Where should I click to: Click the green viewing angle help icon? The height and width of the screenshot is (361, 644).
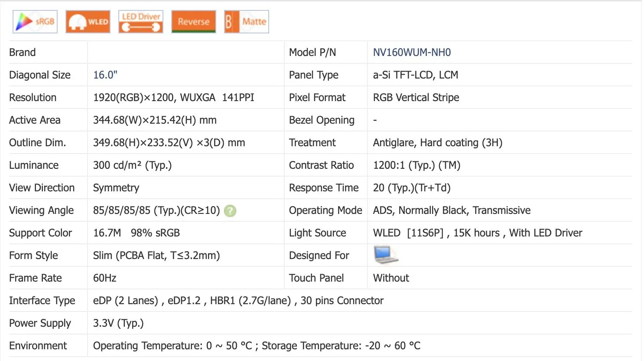pyautogui.click(x=230, y=211)
